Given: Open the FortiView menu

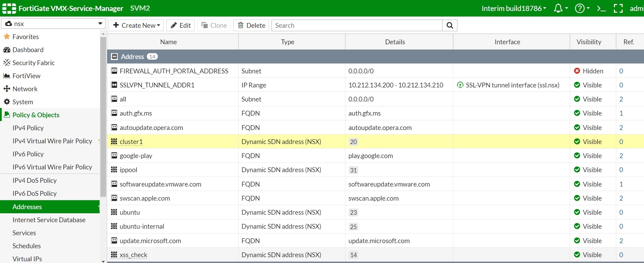Looking at the screenshot, I should point(26,76).
